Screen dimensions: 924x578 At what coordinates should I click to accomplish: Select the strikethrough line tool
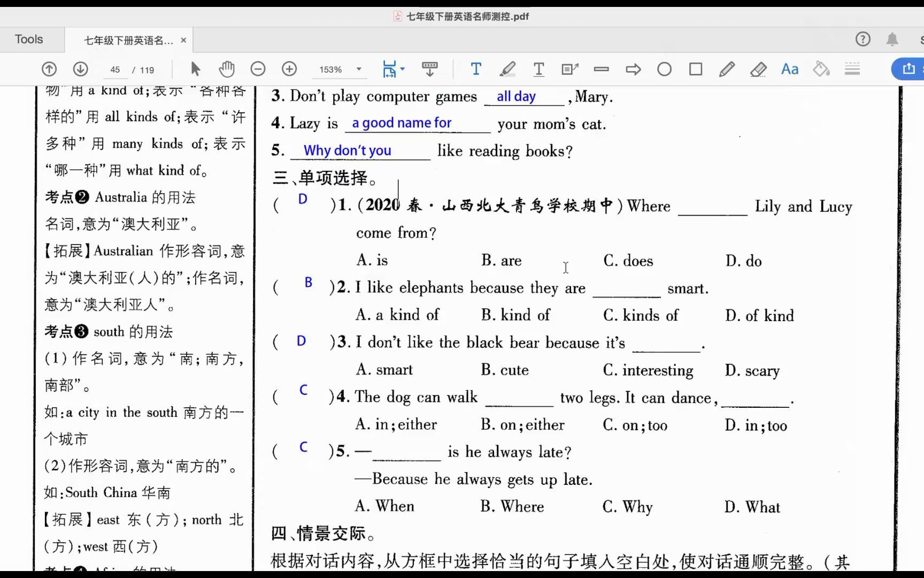click(602, 69)
